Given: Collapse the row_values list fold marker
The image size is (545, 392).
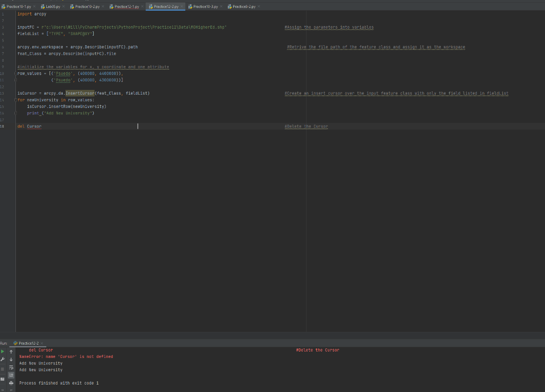Looking at the screenshot, I should point(15,73).
